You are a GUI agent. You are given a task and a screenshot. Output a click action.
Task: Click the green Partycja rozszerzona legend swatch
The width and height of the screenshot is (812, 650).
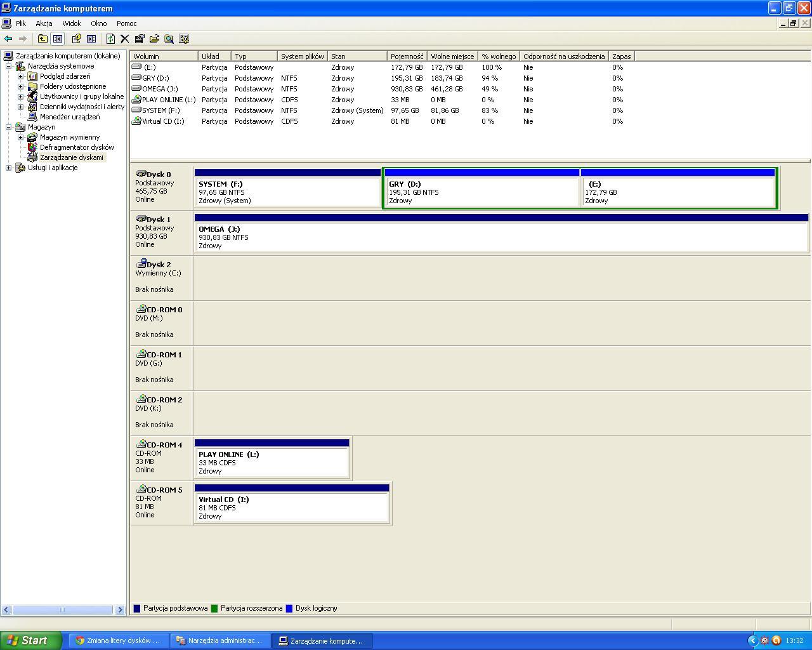tap(214, 608)
